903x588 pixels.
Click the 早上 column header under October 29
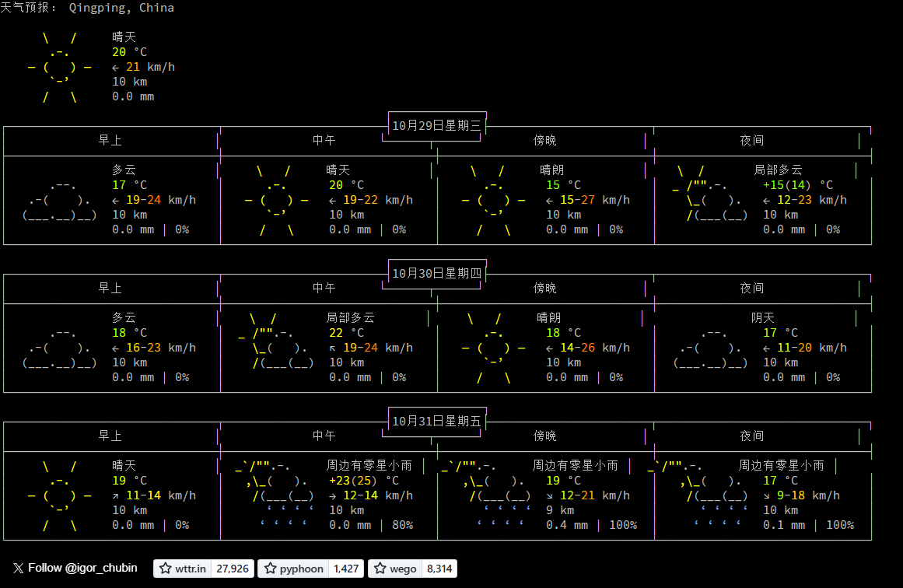(110, 141)
